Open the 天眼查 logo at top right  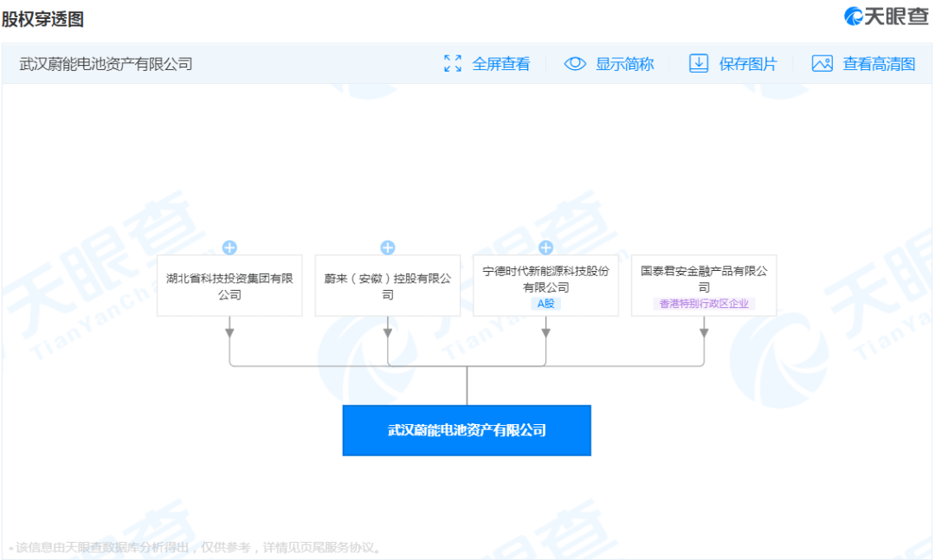click(x=887, y=16)
